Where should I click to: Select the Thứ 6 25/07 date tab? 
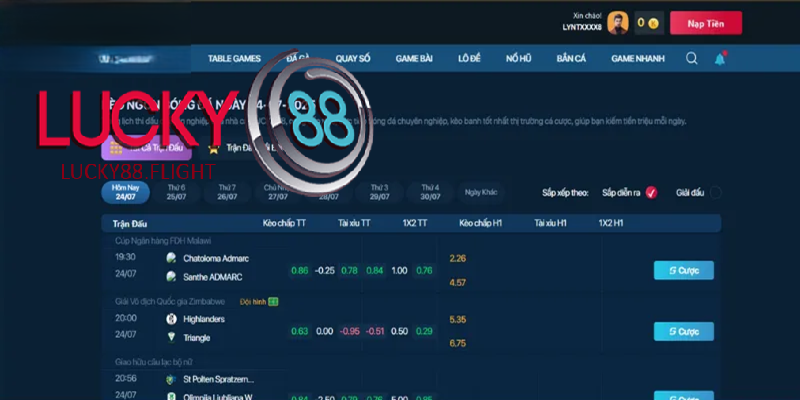pyautogui.click(x=176, y=192)
